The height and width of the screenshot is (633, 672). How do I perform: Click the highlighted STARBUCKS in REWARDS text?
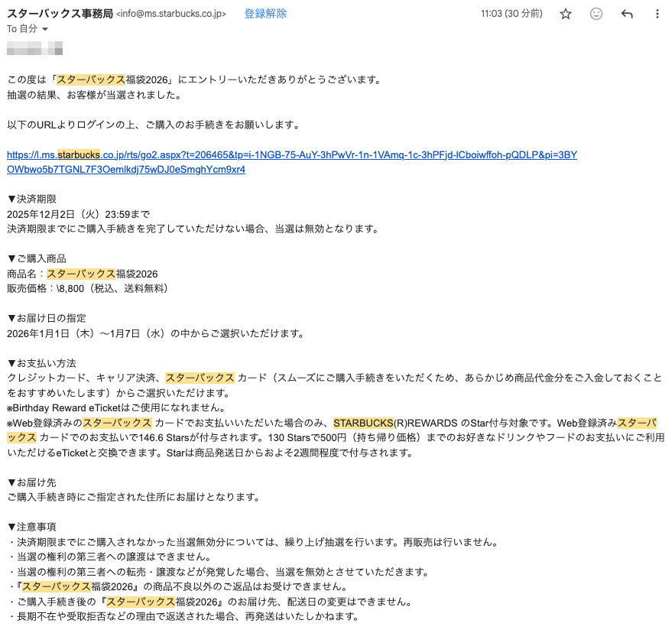pos(363,423)
